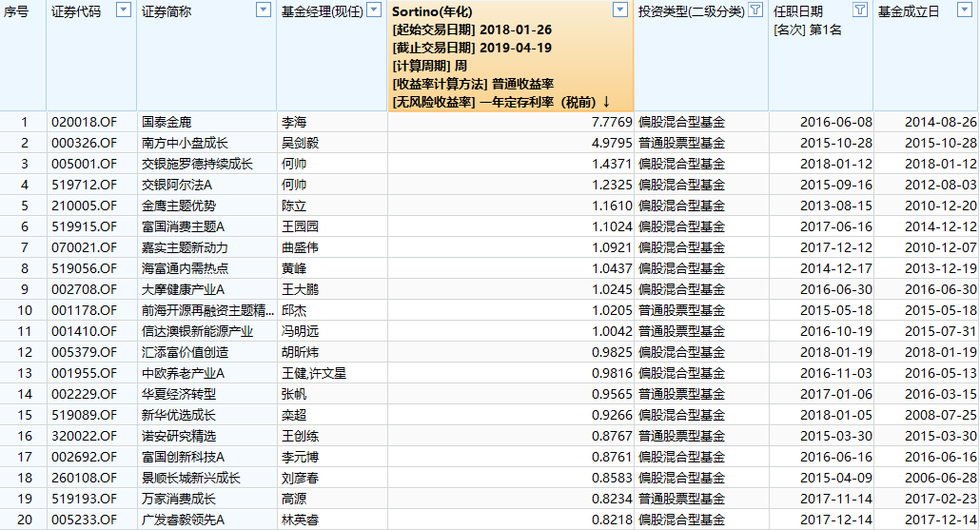Click fund manager 邱杰
The width and height of the screenshot is (980, 530).
[x=294, y=310]
